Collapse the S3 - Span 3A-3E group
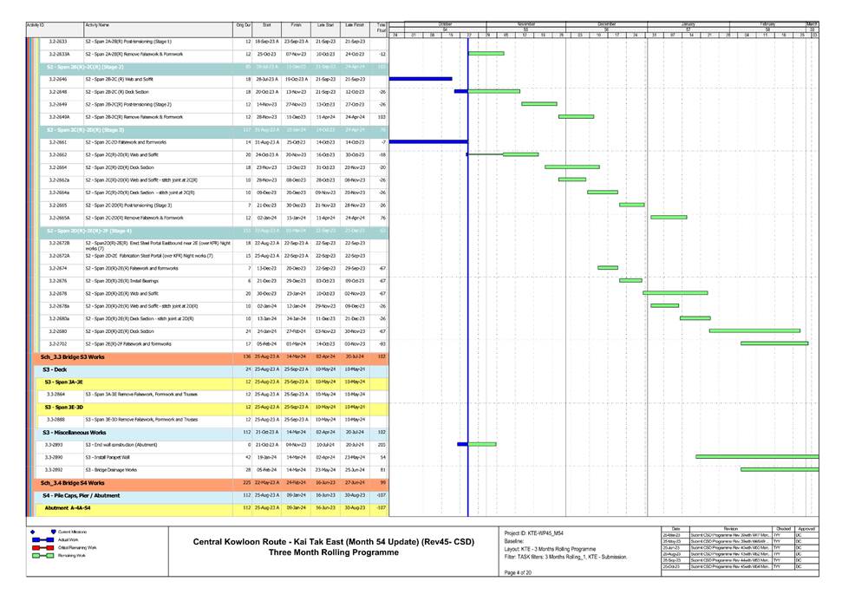The height and width of the screenshot is (614, 868). tap(64, 382)
